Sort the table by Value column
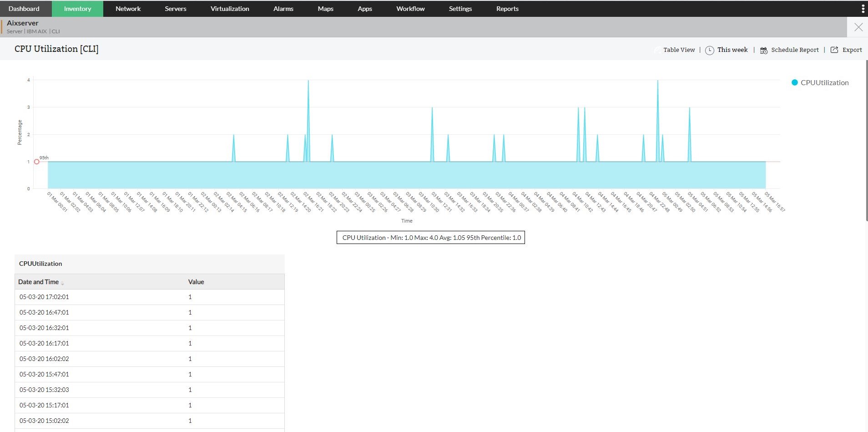 click(196, 281)
